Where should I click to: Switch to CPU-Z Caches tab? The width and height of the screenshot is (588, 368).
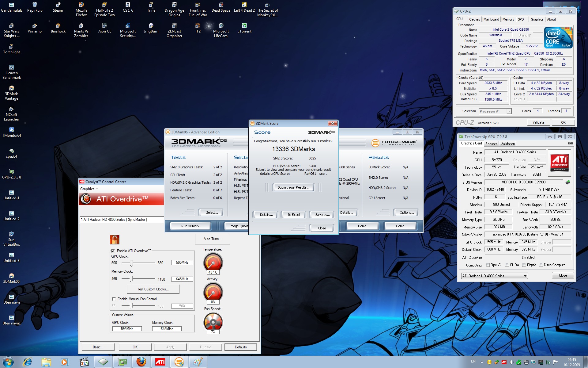coord(474,19)
